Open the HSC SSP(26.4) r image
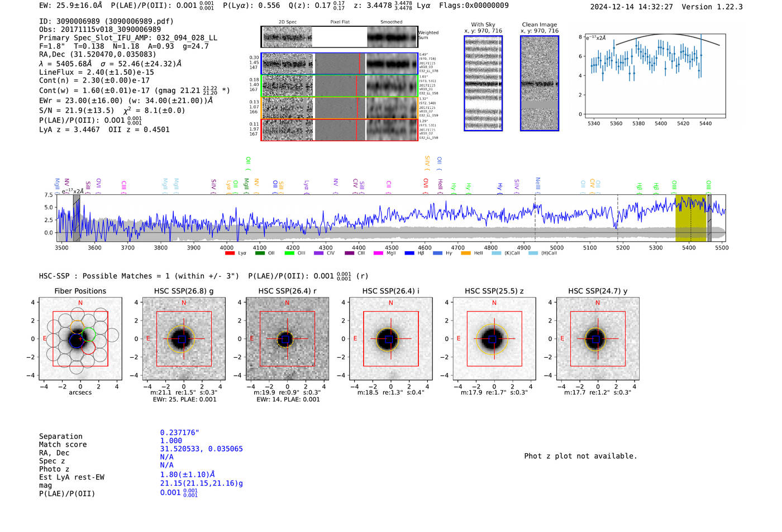The width and height of the screenshot is (782, 532). [x=287, y=339]
